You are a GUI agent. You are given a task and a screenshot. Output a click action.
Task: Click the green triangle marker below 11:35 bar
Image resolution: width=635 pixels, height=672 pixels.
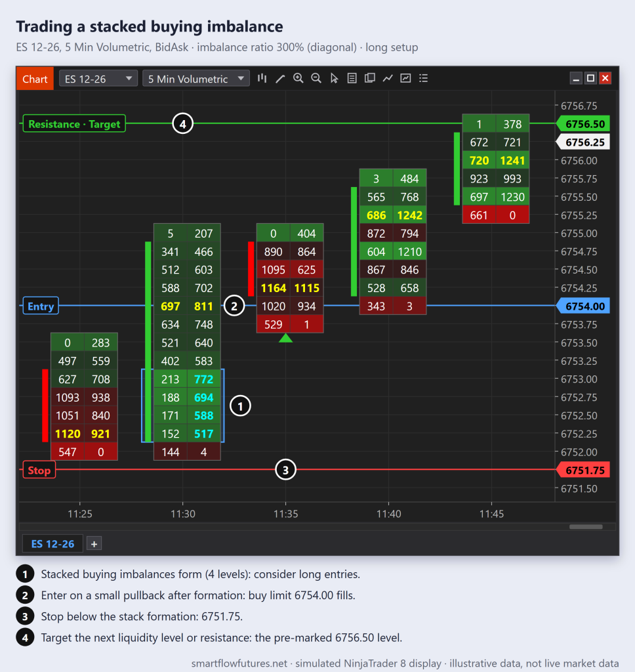[286, 339]
